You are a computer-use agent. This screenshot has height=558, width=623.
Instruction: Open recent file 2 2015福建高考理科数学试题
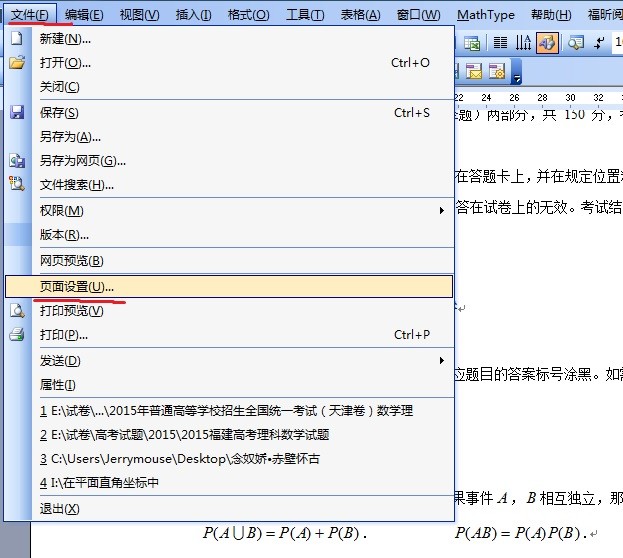229,435
